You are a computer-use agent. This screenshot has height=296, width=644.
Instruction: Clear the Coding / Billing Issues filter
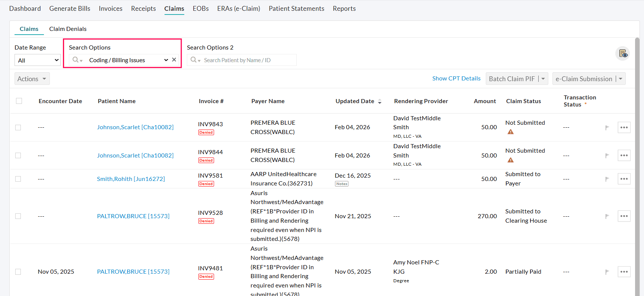(x=174, y=60)
